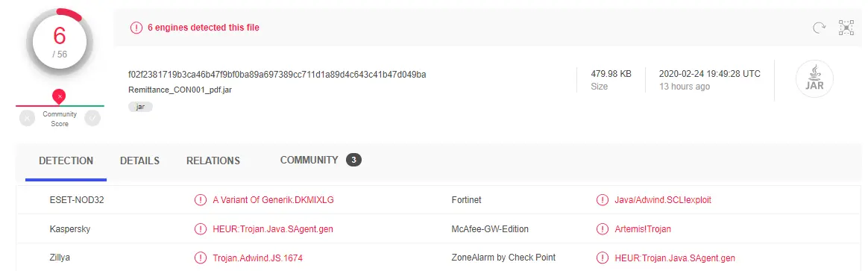Switch to the DETAILS tab
Image resolution: width=868 pixels, height=271 pixels.
(x=139, y=161)
